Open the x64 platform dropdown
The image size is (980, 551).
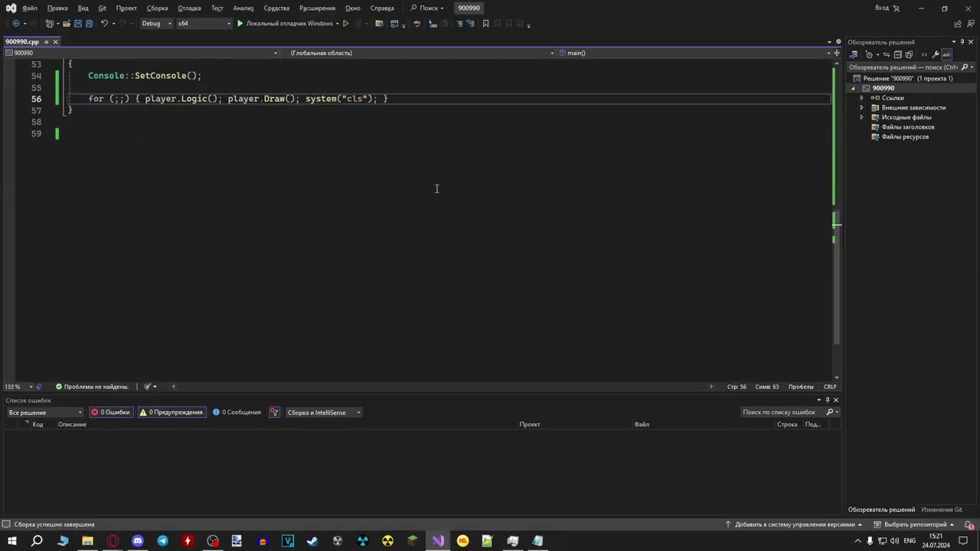pos(204,24)
